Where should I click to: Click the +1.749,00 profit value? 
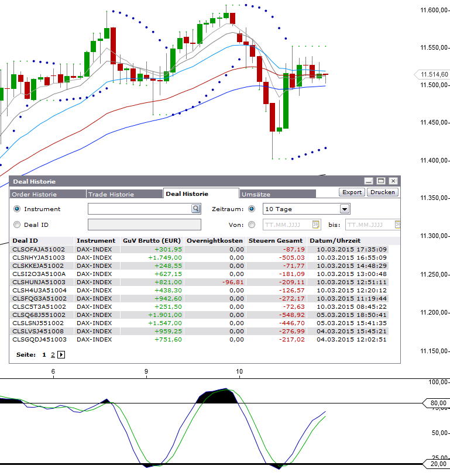tap(165, 257)
